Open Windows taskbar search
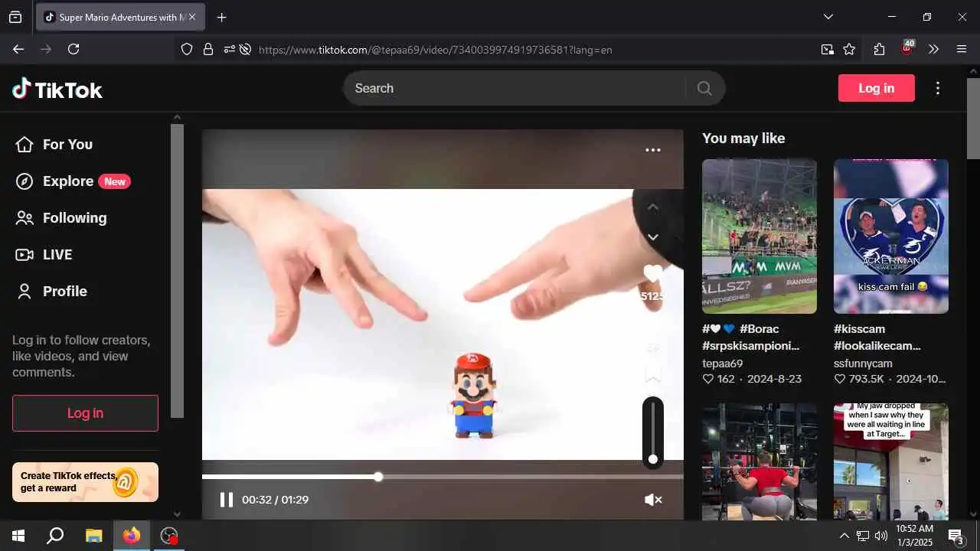The width and height of the screenshot is (980, 551). [x=55, y=536]
